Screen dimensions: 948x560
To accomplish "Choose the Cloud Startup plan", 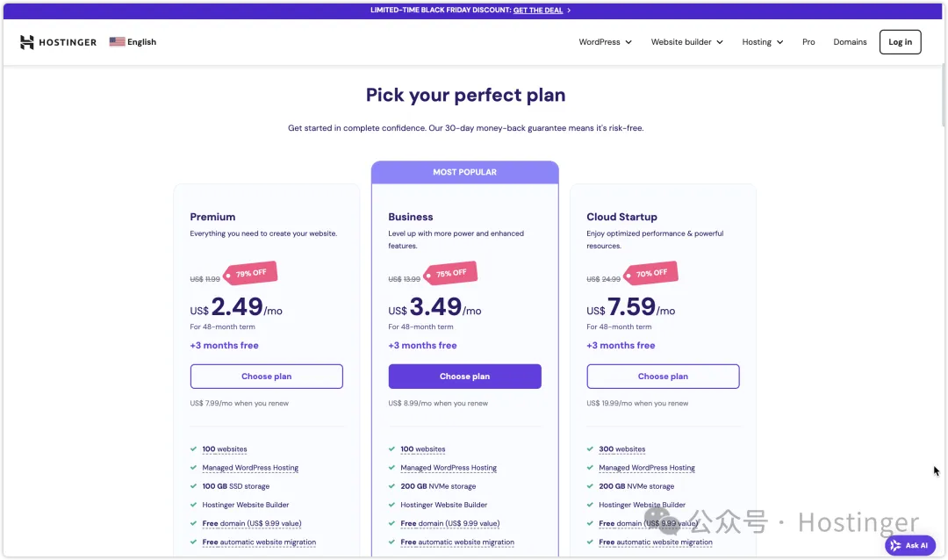I will 663,377.
